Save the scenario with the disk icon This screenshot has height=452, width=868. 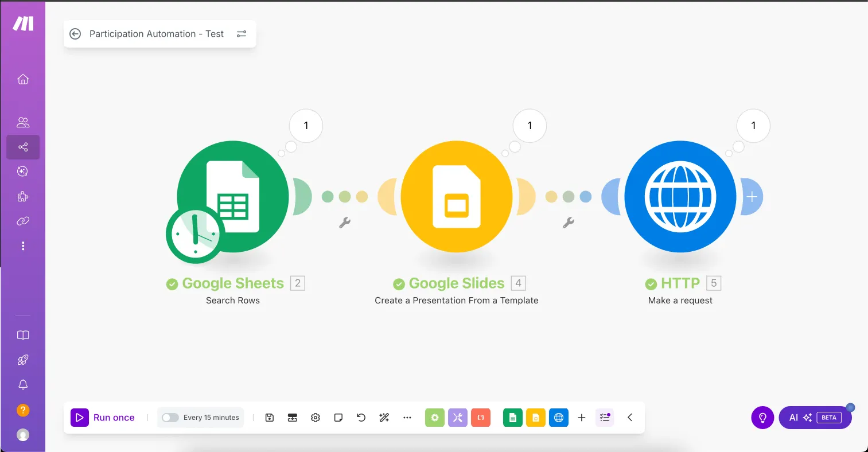point(270,418)
